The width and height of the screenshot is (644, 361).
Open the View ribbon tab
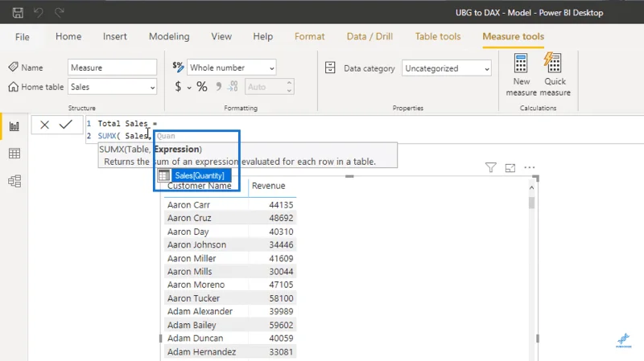click(221, 36)
